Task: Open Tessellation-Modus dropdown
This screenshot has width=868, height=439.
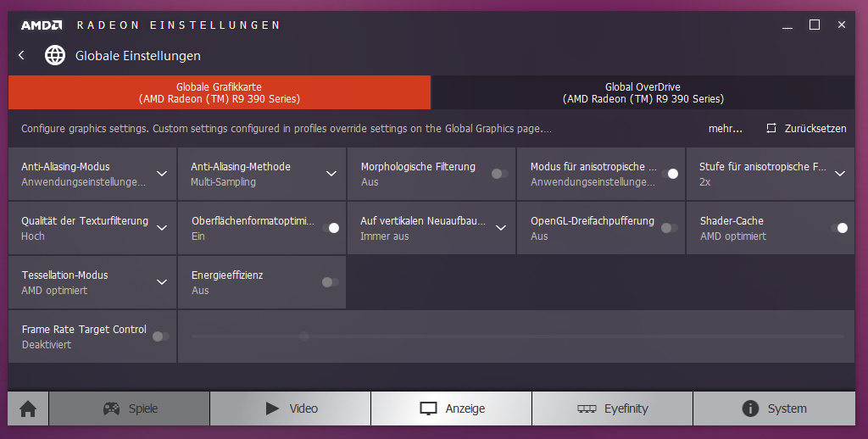Action: click(162, 282)
